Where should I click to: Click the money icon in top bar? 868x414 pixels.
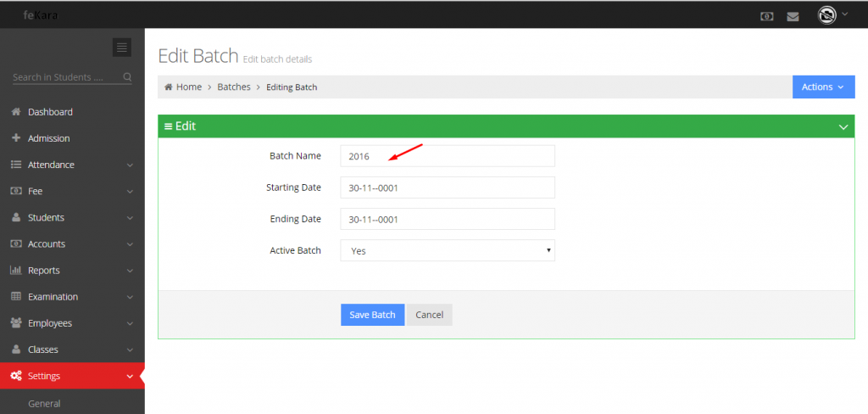pyautogui.click(x=766, y=17)
